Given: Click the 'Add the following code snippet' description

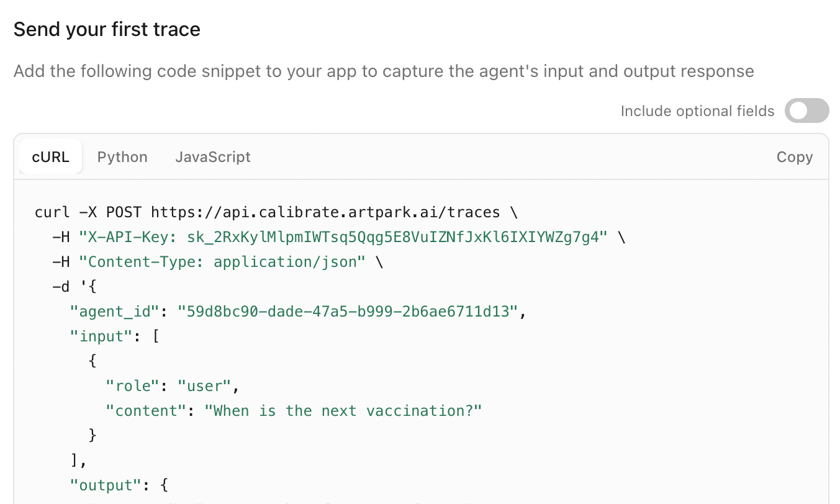Looking at the screenshot, I should (x=384, y=71).
